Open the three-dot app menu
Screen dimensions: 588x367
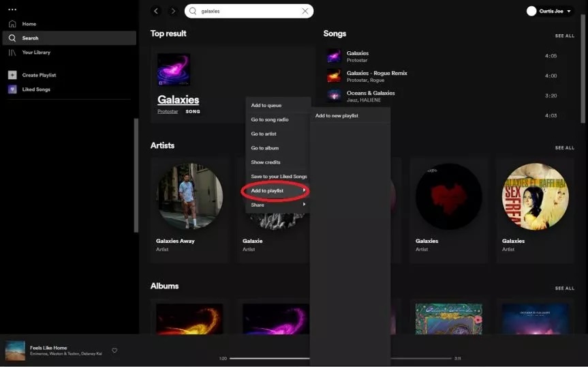point(12,10)
